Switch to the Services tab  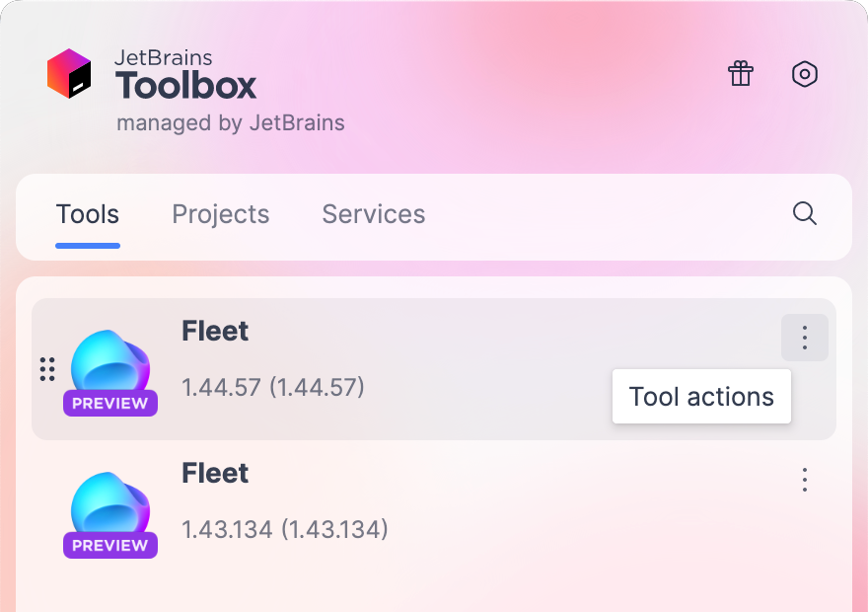tap(373, 214)
